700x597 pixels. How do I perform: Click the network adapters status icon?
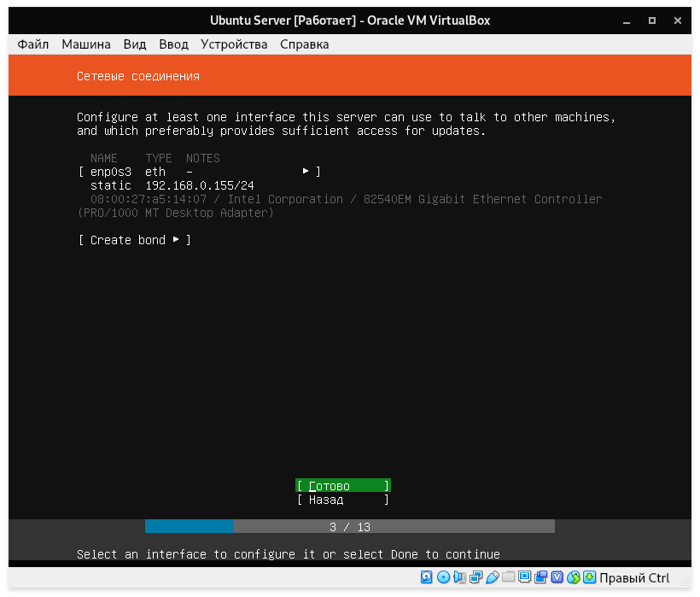[475, 577]
